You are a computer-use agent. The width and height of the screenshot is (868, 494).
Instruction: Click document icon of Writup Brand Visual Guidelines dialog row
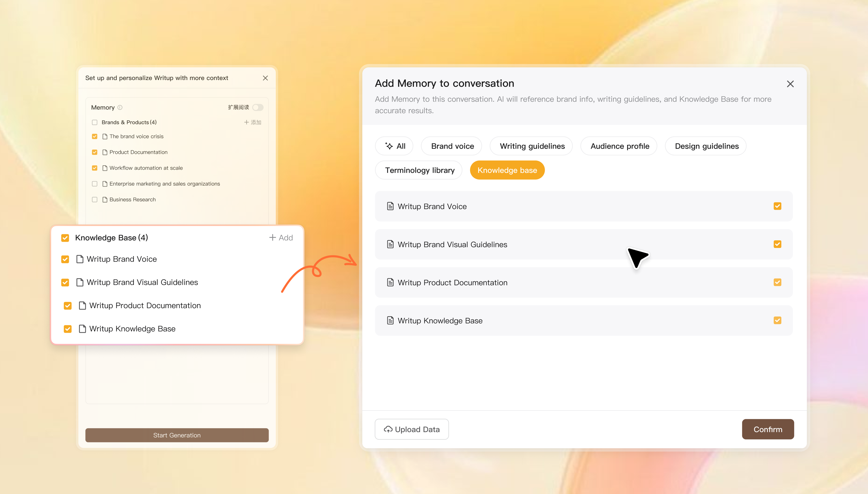pos(390,244)
